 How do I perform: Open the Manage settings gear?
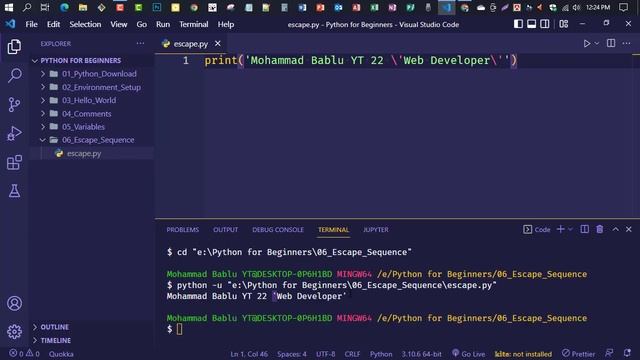click(x=14, y=331)
